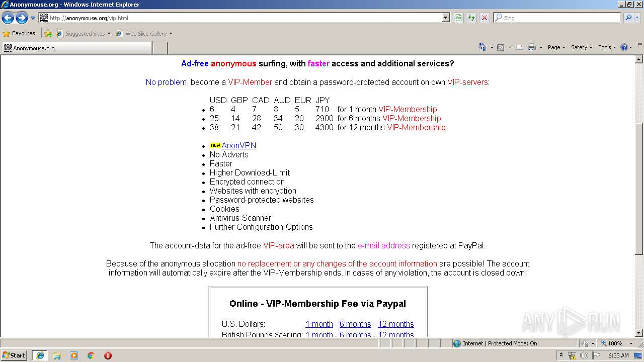
Task: Click Add to Favorites Bar icon
Action: click(48, 34)
